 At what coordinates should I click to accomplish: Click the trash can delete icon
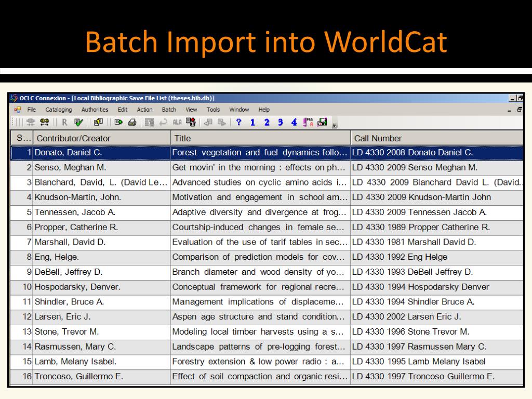tap(191, 122)
